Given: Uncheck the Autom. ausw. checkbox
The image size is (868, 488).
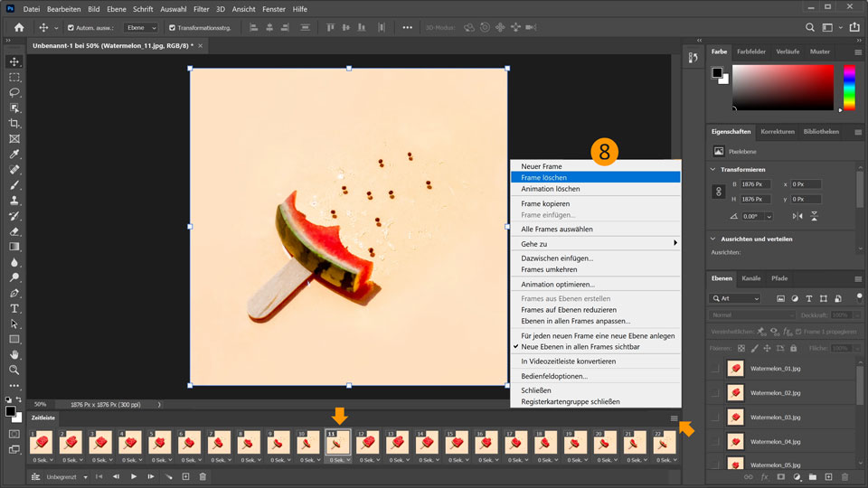Looking at the screenshot, I should click(70, 28).
